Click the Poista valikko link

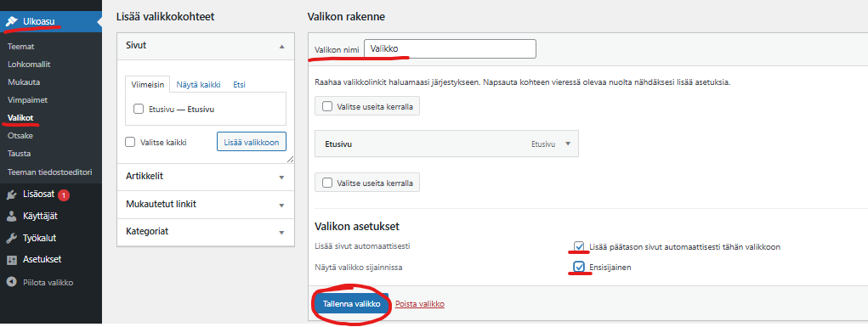coord(420,304)
